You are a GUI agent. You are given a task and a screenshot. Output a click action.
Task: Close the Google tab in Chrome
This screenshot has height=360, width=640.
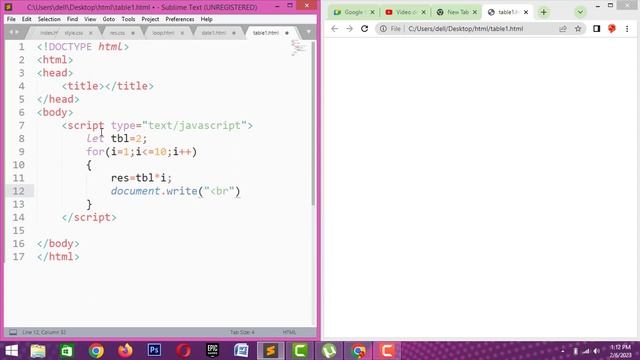pos(372,12)
